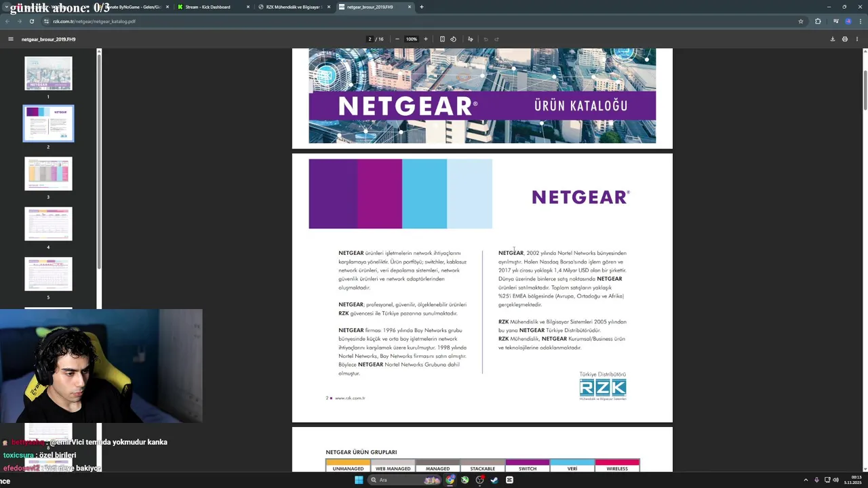Screen dimensions: 868x488
Task: Close the Stream - Kick Dashboard tab
Action: click(248, 7)
